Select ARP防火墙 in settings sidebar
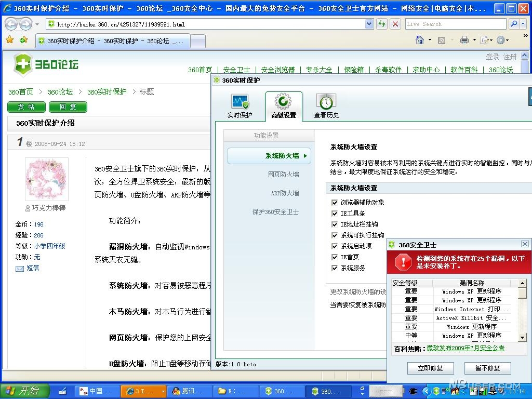The height and width of the screenshot is (399, 532). coord(285,193)
